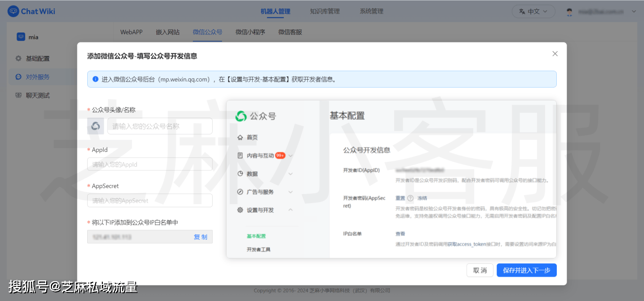Click the 保存并进入下一步 button
Viewport: 644px width, 301px height.
(526, 270)
